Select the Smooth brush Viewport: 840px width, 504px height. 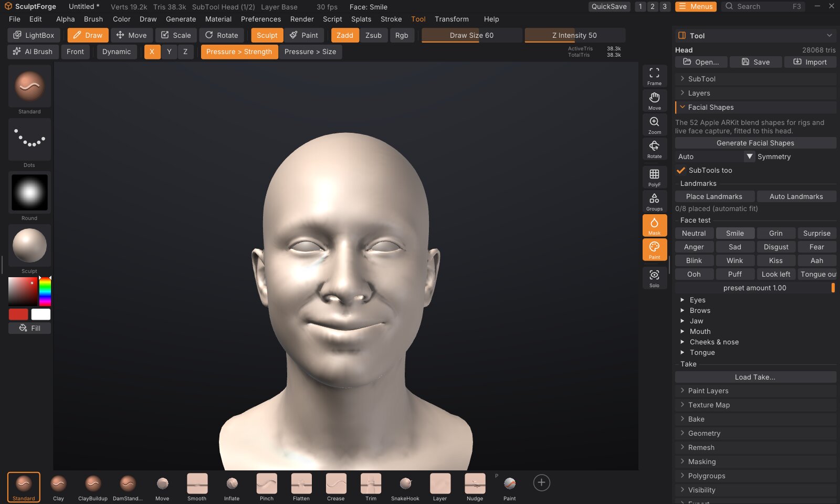197,487
